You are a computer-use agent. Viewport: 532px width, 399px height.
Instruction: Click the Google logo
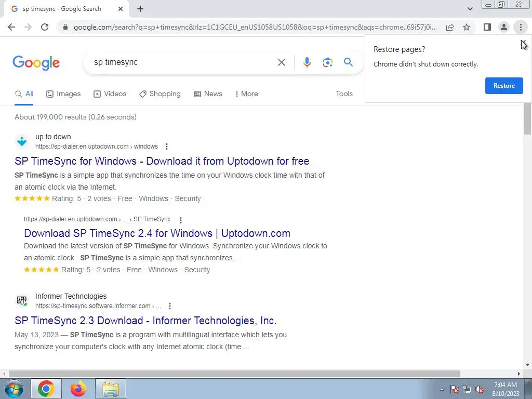(36, 63)
